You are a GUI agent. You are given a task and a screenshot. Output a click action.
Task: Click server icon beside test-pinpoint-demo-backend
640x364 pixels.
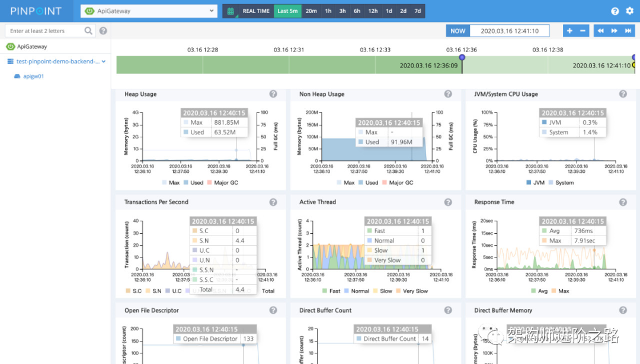click(11, 62)
